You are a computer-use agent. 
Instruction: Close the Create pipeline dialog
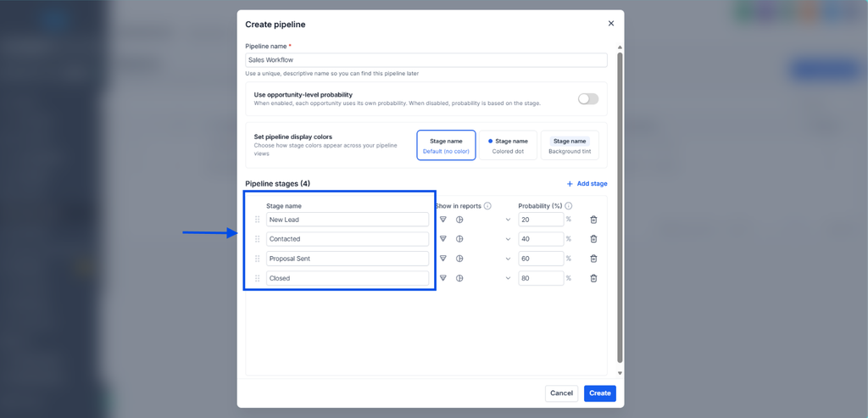point(611,23)
